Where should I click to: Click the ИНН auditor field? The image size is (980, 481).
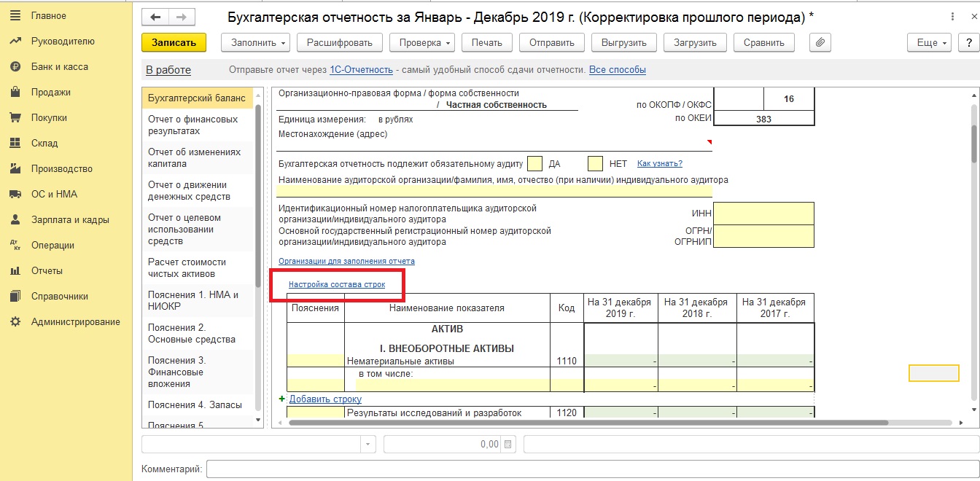[763, 214]
